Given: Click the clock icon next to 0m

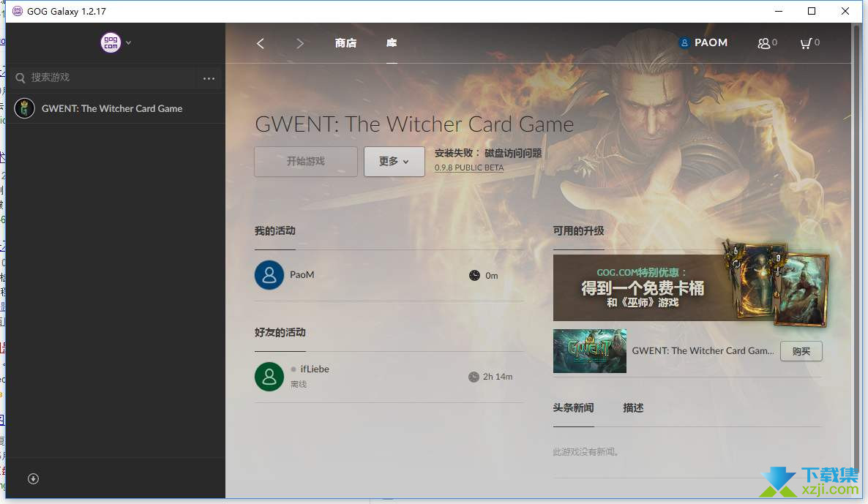Looking at the screenshot, I should pos(474,276).
